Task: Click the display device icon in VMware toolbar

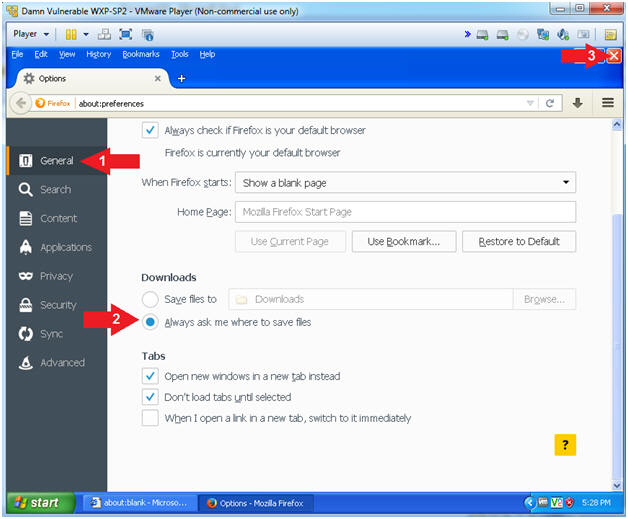Action: [x=583, y=34]
